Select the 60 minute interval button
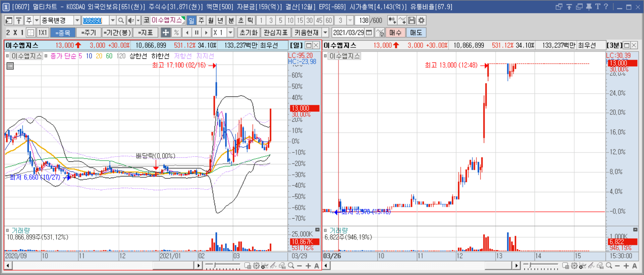 coord(329,20)
